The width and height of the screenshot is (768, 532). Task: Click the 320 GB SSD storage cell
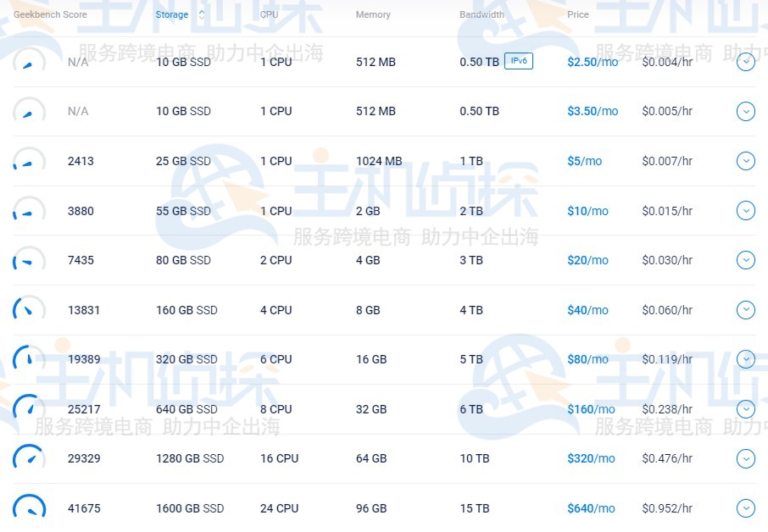pyautogui.click(x=186, y=360)
